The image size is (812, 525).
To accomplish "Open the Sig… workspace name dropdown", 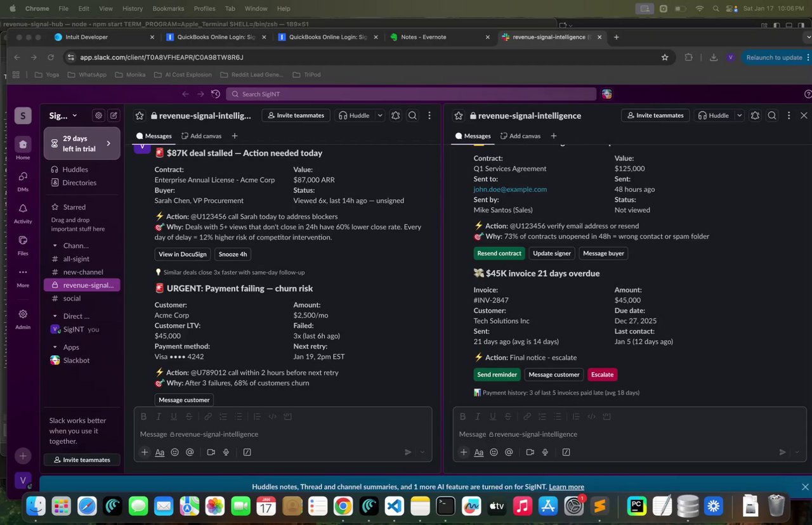I will [x=63, y=115].
